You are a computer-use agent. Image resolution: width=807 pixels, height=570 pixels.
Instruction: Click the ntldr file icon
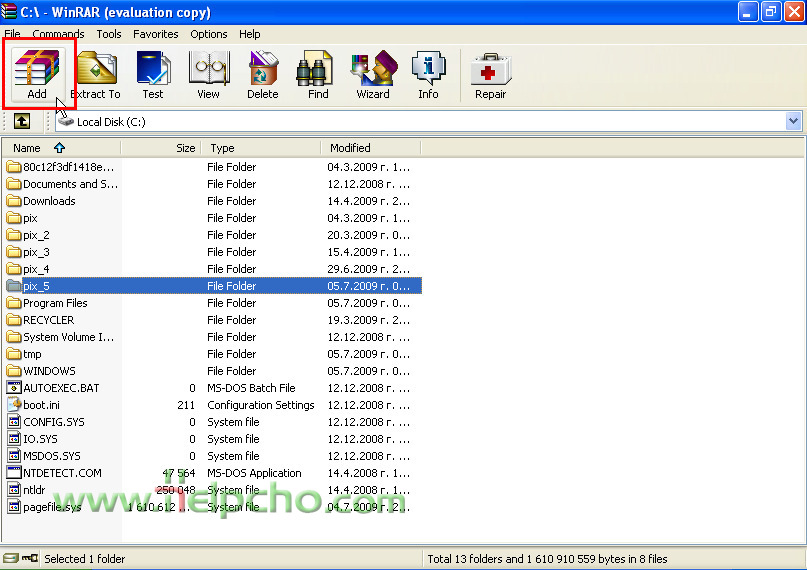click(14, 490)
